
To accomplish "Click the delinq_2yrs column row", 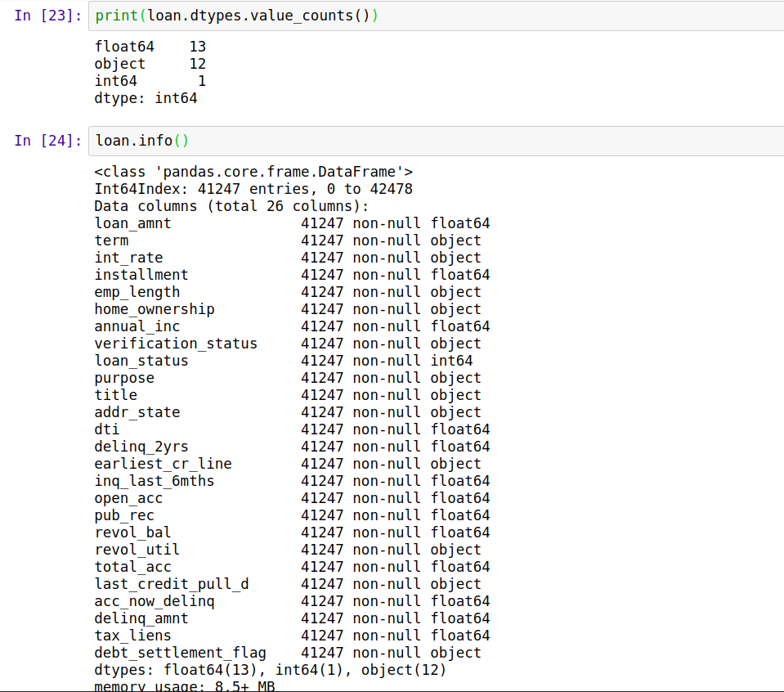I will point(292,447).
